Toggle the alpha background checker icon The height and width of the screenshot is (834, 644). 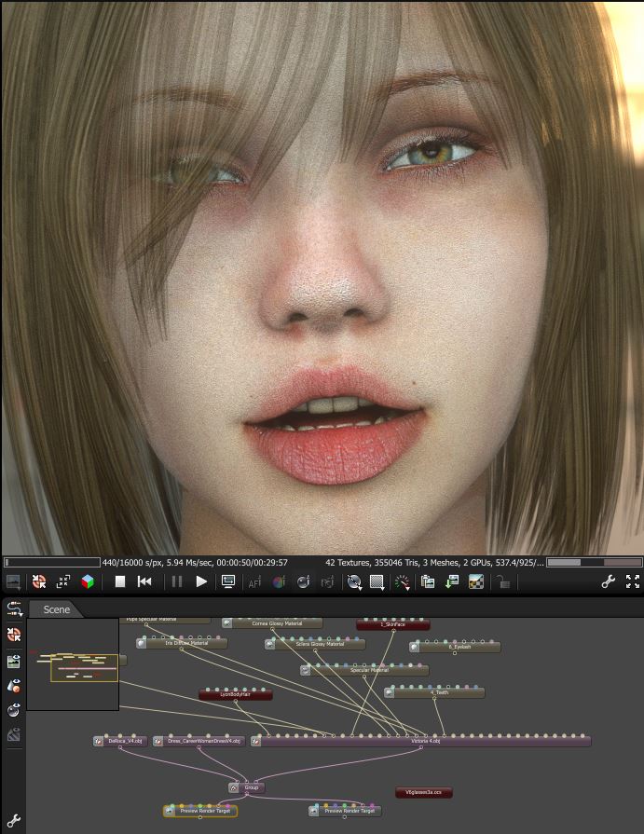point(476,581)
